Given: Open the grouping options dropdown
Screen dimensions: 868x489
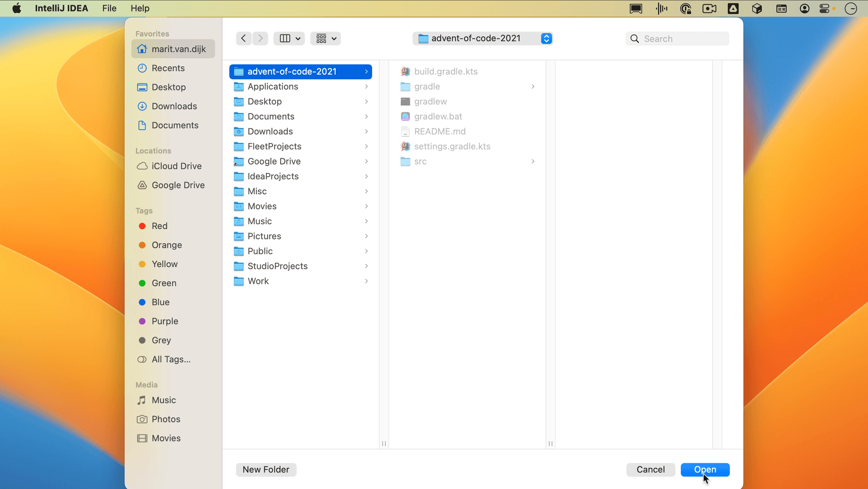Looking at the screenshot, I should click(325, 38).
